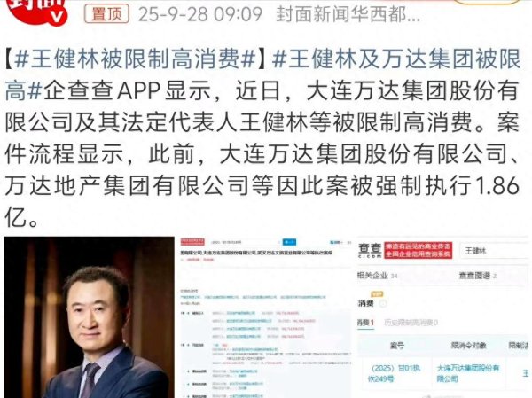Open the 查查 logo in third image
Viewport: 532px width, 398px height.
click(370, 250)
